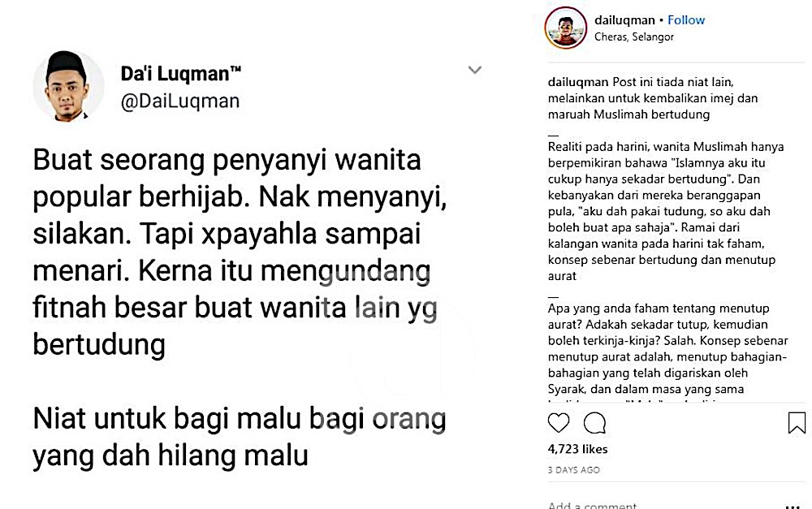The height and width of the screenshot is (509, 812).
Task: Like the post with the heart icon
Action: [x=559, y=423]
